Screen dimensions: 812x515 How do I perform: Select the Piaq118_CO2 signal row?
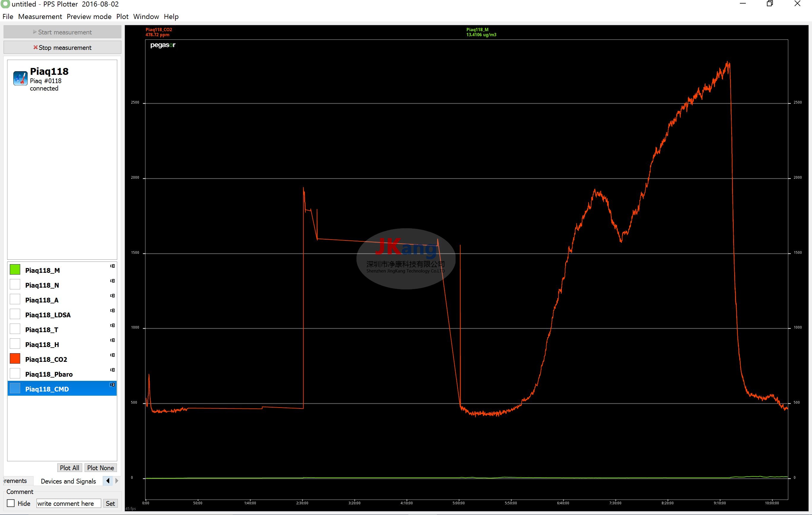tap(62, 359)
